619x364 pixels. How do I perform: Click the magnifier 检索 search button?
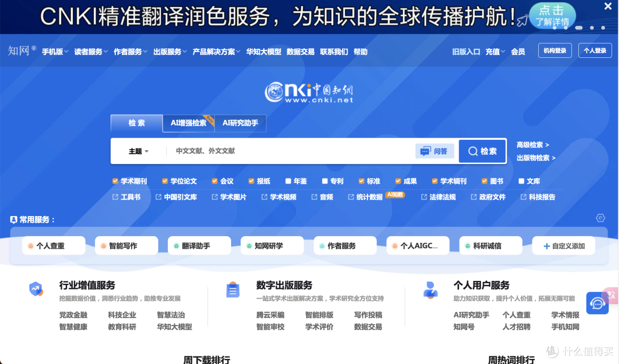tap(483, 151)
